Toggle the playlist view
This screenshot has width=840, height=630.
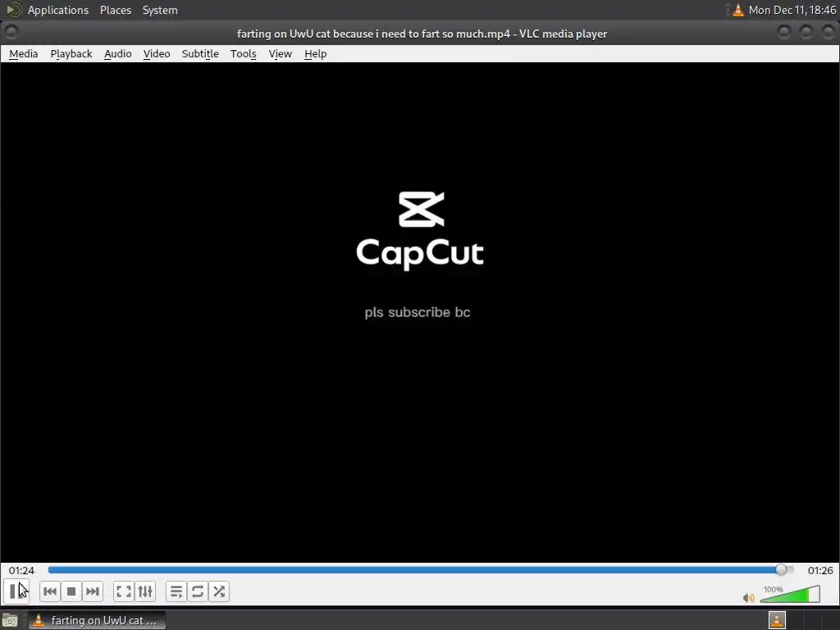click(x=176, y=591)
